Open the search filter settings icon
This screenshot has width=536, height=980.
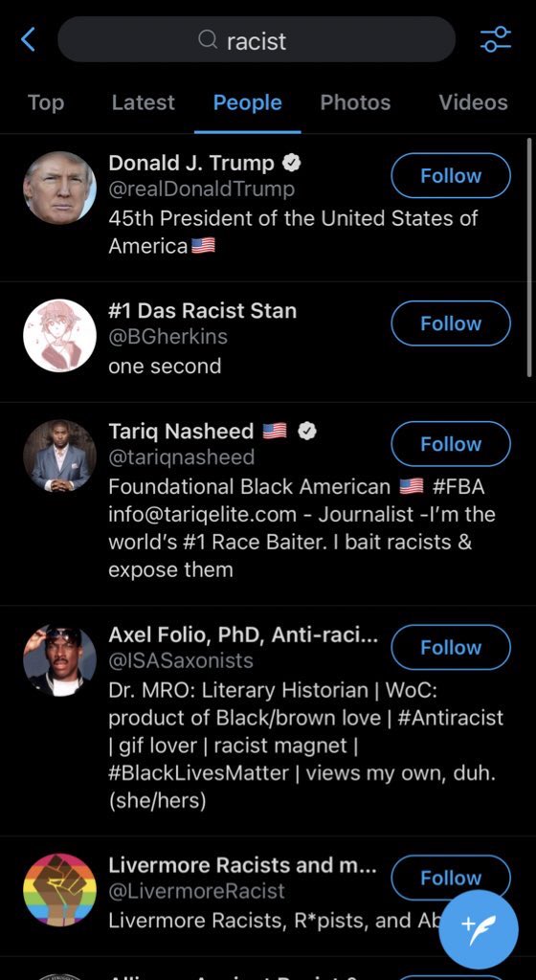click(x=496, y=40)
